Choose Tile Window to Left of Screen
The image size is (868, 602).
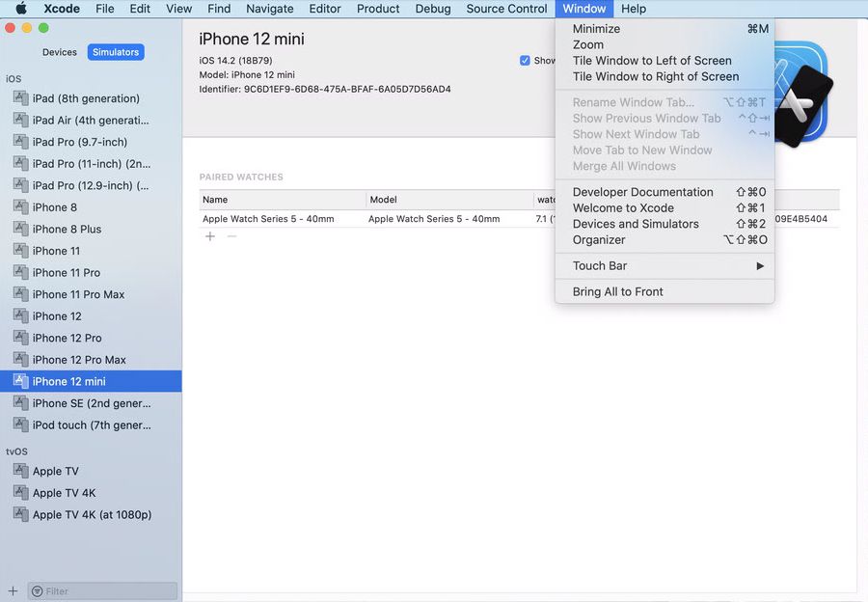(x=665, y=61)
